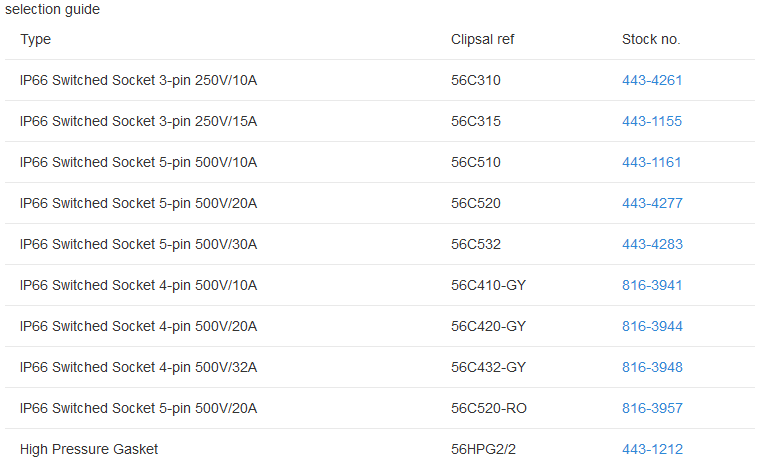Screen dimensions: 770x467
Task: Click the Clipsal ref 56C310 cell
Action: pyautogui.click(x=475, y=81)
